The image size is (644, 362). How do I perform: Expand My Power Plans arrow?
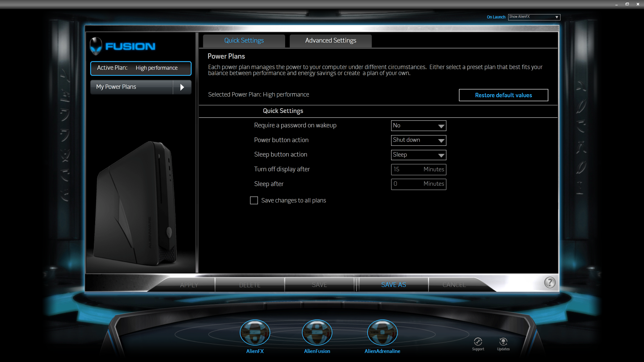coord(182,87)
